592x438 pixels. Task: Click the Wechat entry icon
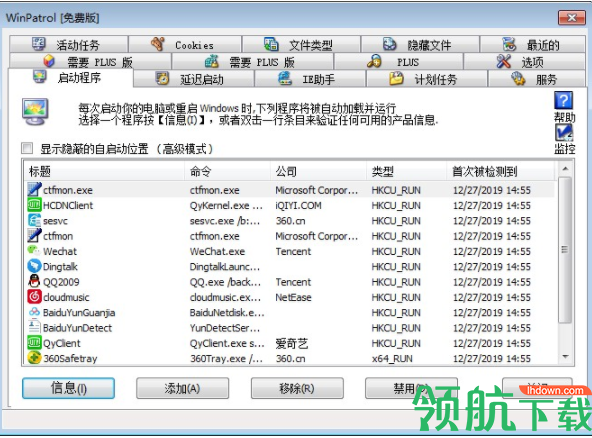click(34, 251)
